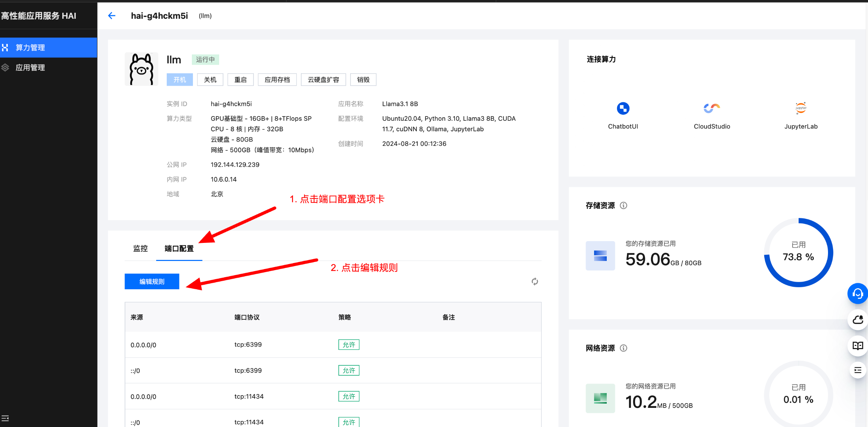Click the llama application thumbnail
Image resolution: width=868 pixels, height=427 pixels.
pyautogui.click(x=141, y=69)
